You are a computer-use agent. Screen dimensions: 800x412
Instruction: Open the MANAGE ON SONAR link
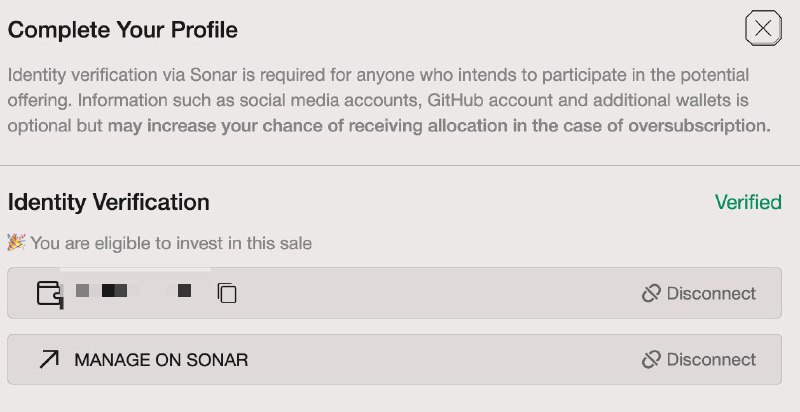pyautogui.click(x=160, y=359)
